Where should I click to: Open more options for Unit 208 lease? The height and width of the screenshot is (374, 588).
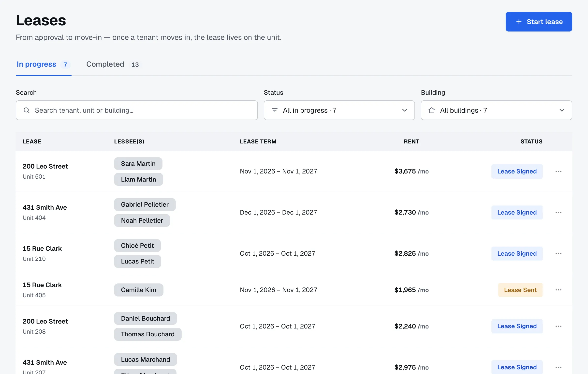558,326
